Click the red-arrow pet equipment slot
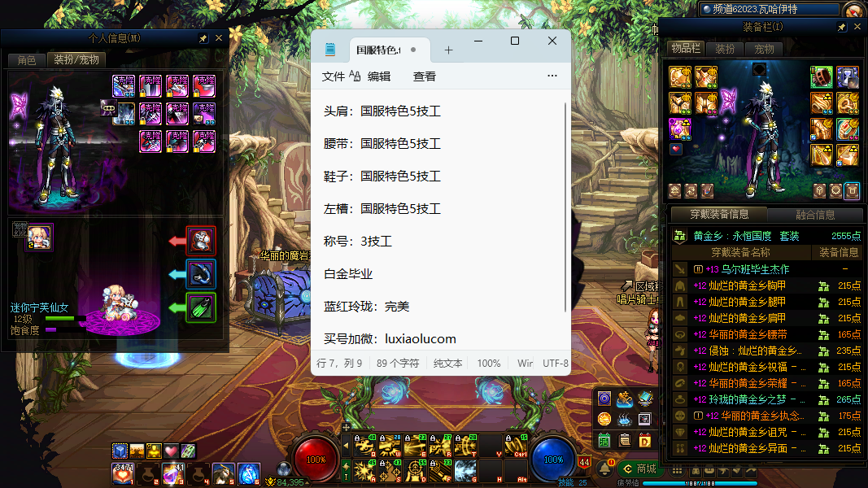Image resolution: width=868 pixels, height=488 pixels. (201, 241)
